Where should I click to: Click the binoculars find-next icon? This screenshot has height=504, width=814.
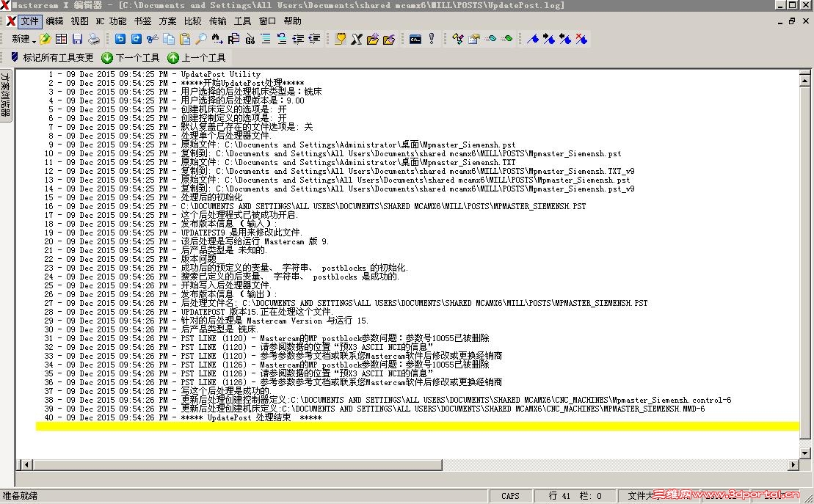click(x=217, y=39)
